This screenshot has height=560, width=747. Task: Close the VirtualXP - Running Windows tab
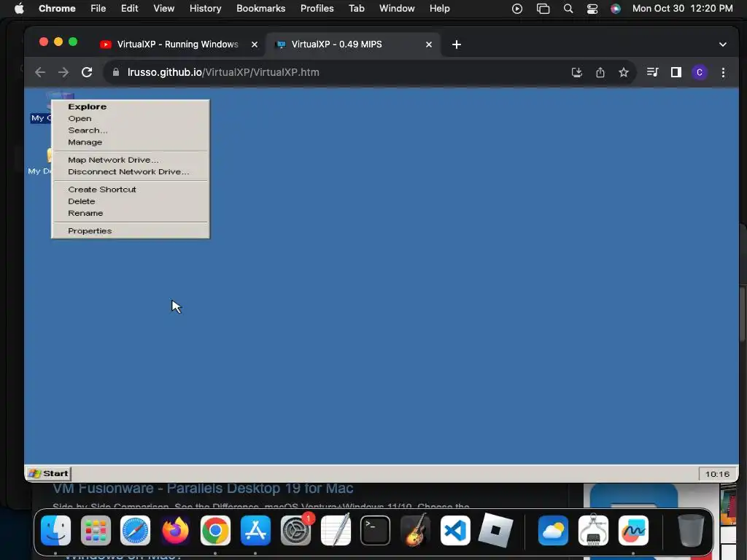click(x=255, y=44)
